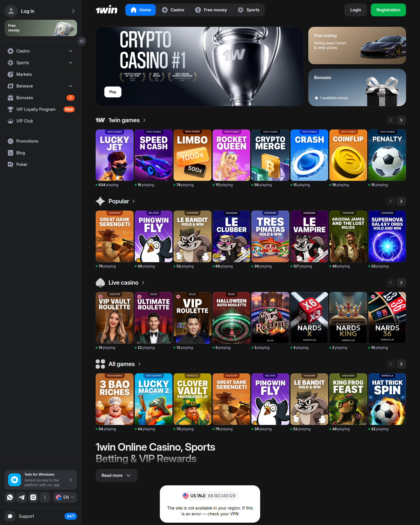Click the Blog icon in the sidebar
Image resolution: width=420 pixels, height=525 pixels.
coord(10,153)
